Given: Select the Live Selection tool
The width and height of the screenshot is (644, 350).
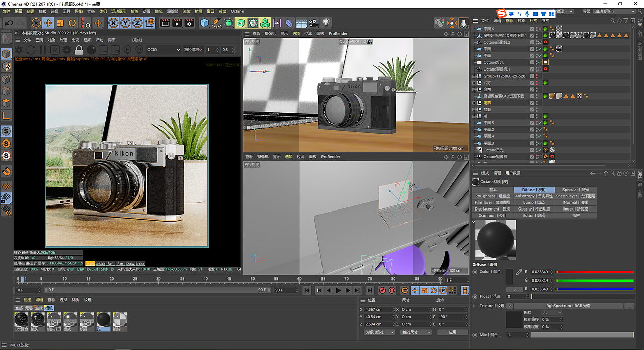Looking at the screenshot, I should 36,23.
